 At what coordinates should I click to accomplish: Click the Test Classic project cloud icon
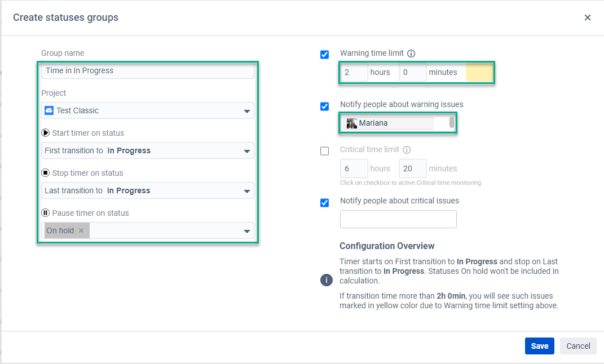[49, 110]
